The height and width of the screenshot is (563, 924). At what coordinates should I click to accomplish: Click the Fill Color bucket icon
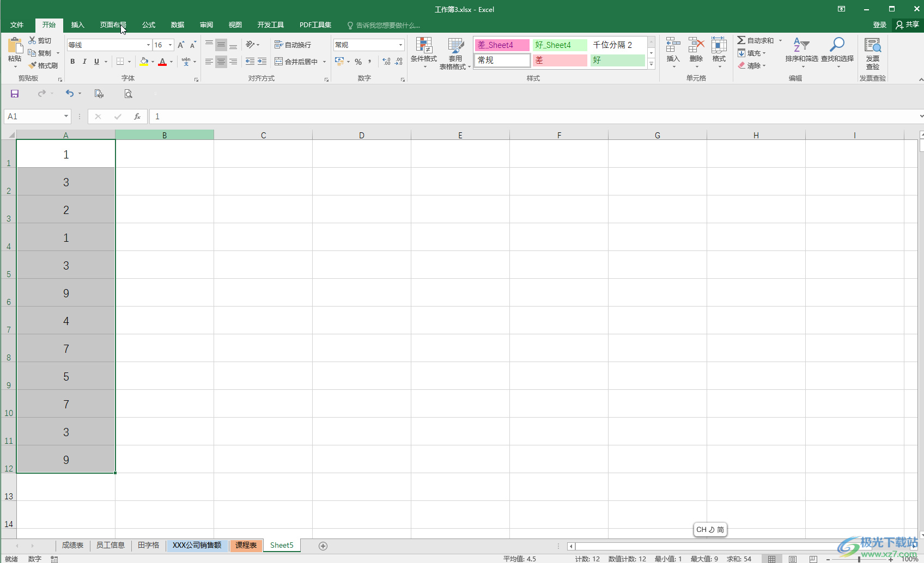[144, 62]
